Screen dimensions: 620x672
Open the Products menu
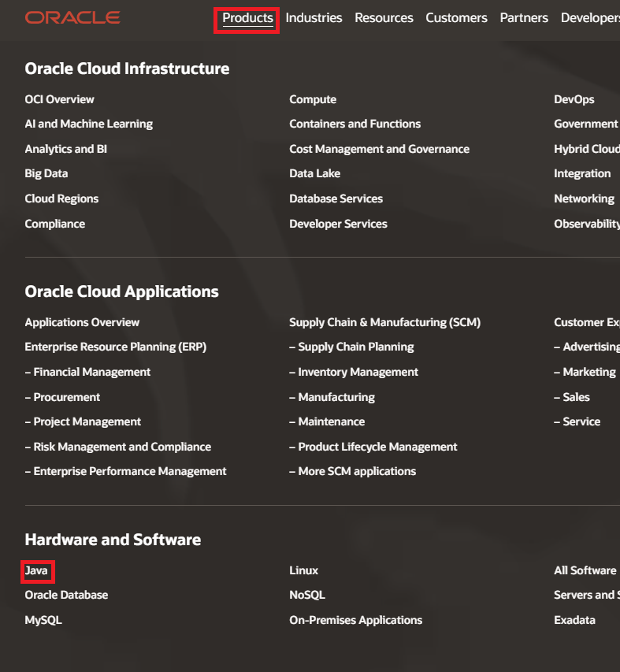tap(247, 18)
